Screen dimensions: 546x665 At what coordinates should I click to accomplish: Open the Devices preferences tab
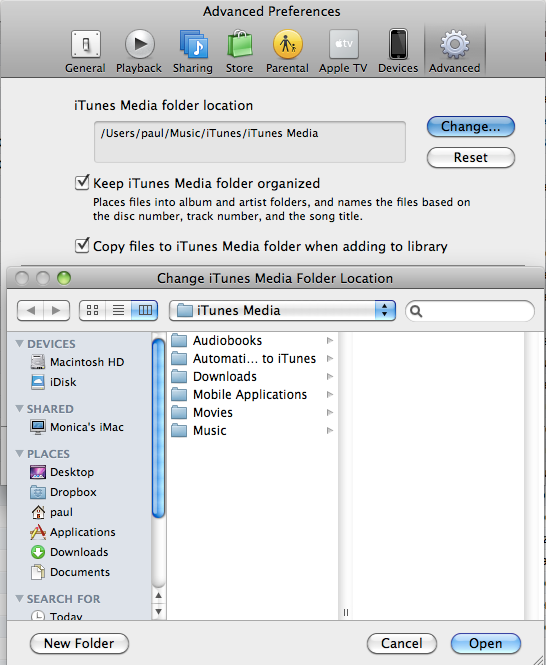pos(398,52)
